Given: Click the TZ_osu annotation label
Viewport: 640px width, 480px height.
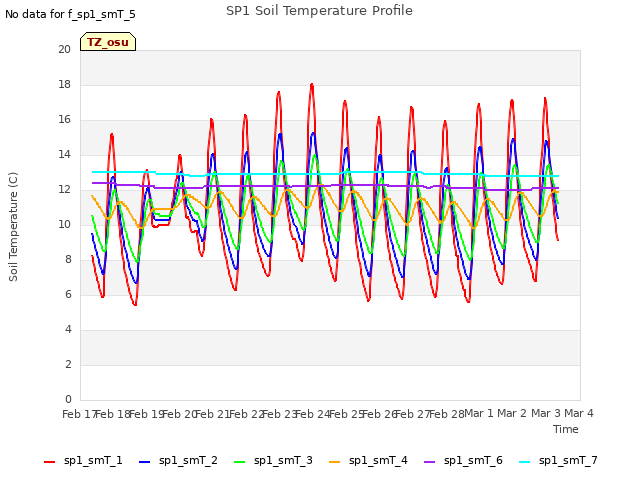Looking at the screenshot, I should [108, 42].
